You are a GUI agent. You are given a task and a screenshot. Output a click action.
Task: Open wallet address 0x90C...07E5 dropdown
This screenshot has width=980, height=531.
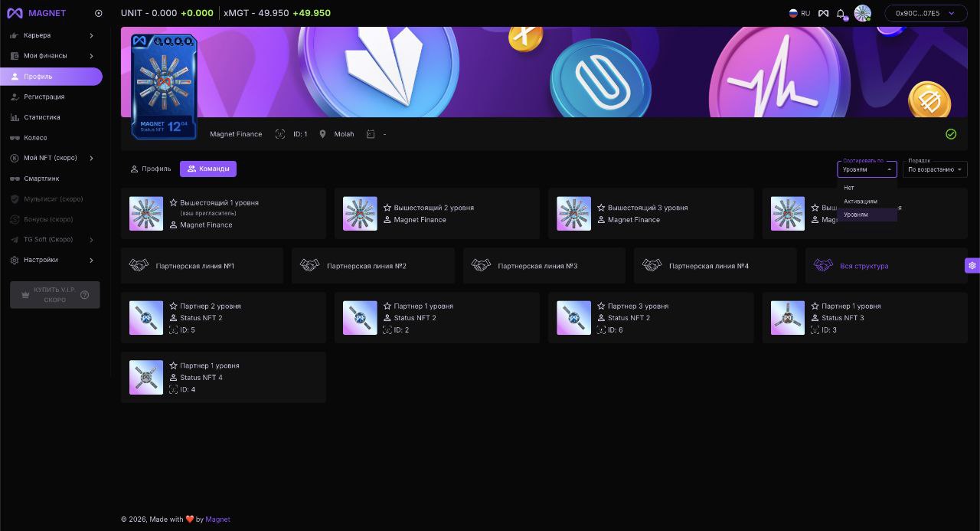925,13
